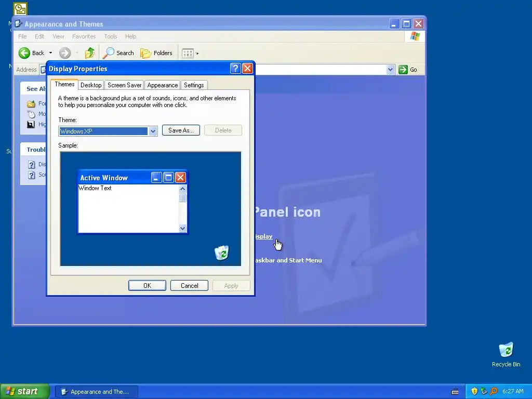Click the sample Active Window close icon

180,178
